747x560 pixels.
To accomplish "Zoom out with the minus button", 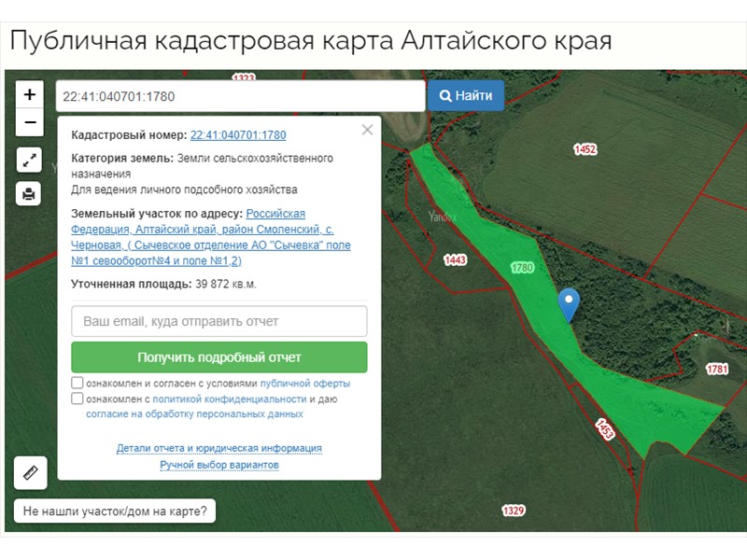I will pos(30,121).
